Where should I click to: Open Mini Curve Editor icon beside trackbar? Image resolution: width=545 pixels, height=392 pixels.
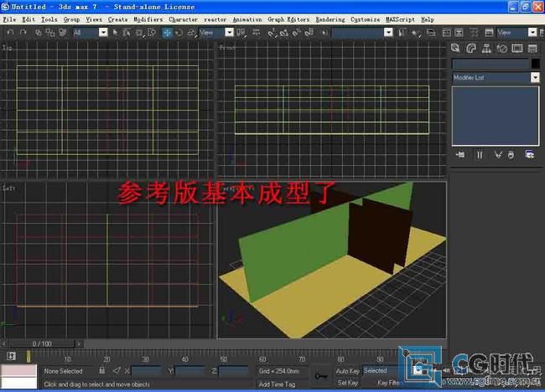(x=11, y=356)
